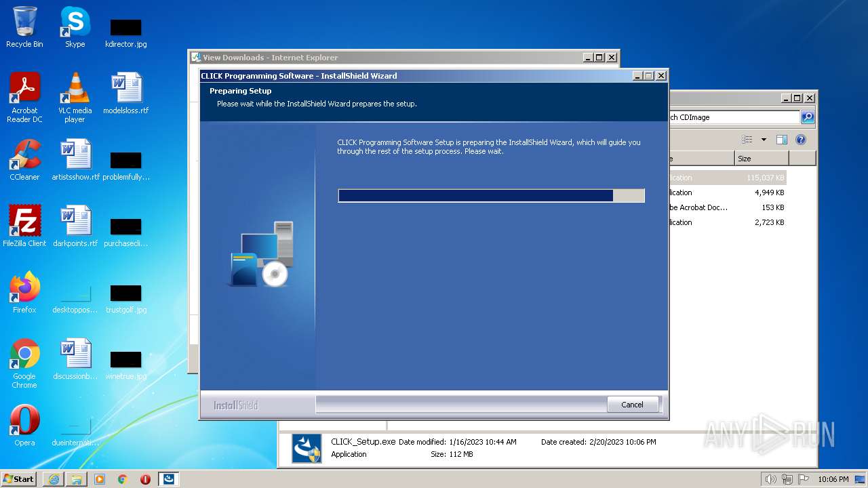Open the Windows Start menu

[19, 479]
